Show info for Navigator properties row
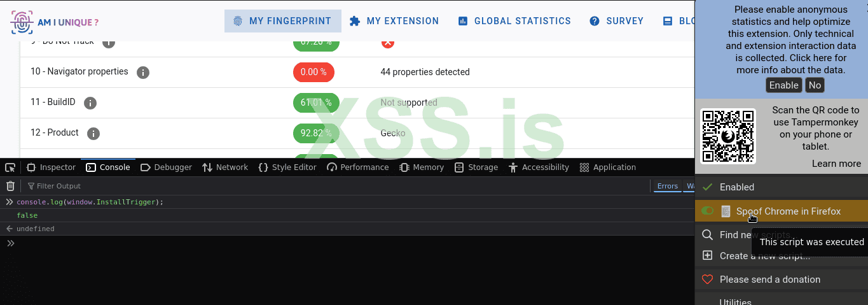This screenshot has height=305, width=868. (x=143, y=73)
